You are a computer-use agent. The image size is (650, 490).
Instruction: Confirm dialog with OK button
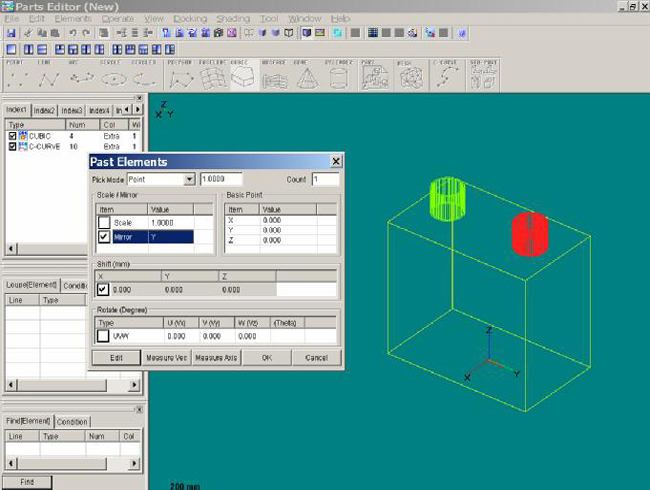(x=265, y=357)
